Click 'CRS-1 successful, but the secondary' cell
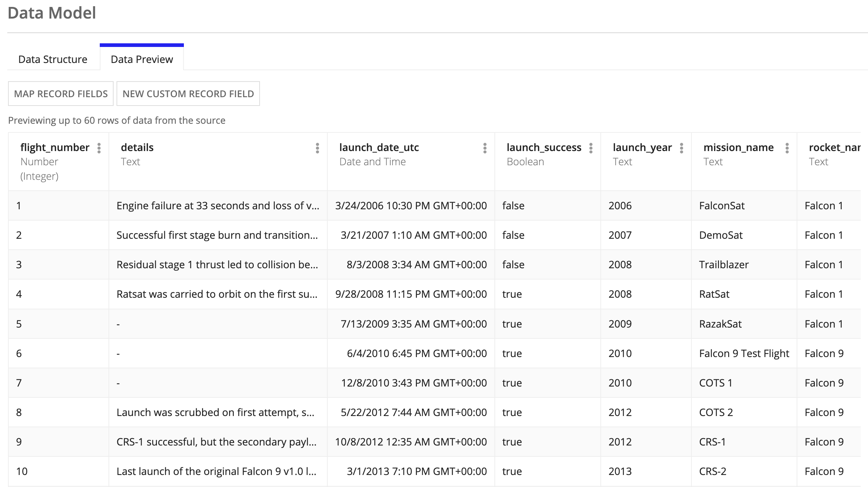 coord(218,442)
